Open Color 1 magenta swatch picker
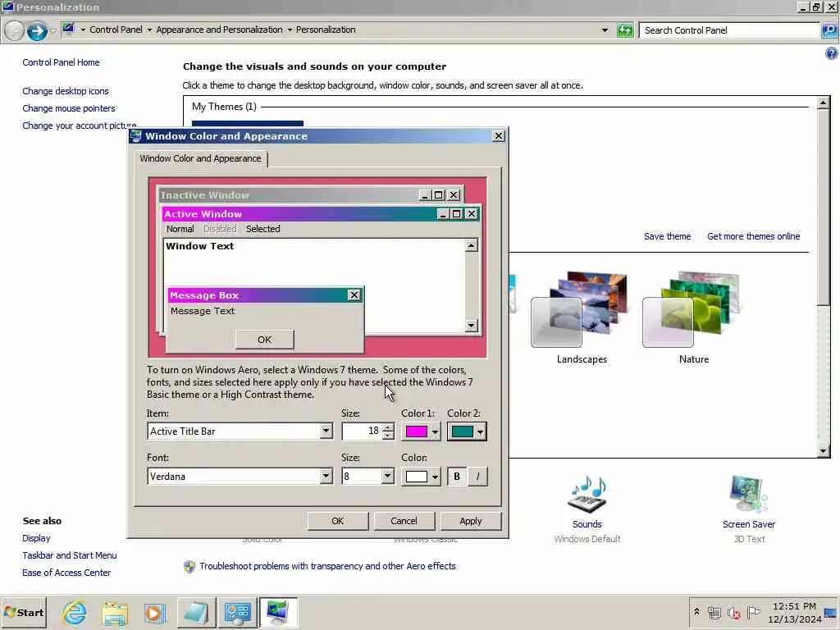 (421, 431)
